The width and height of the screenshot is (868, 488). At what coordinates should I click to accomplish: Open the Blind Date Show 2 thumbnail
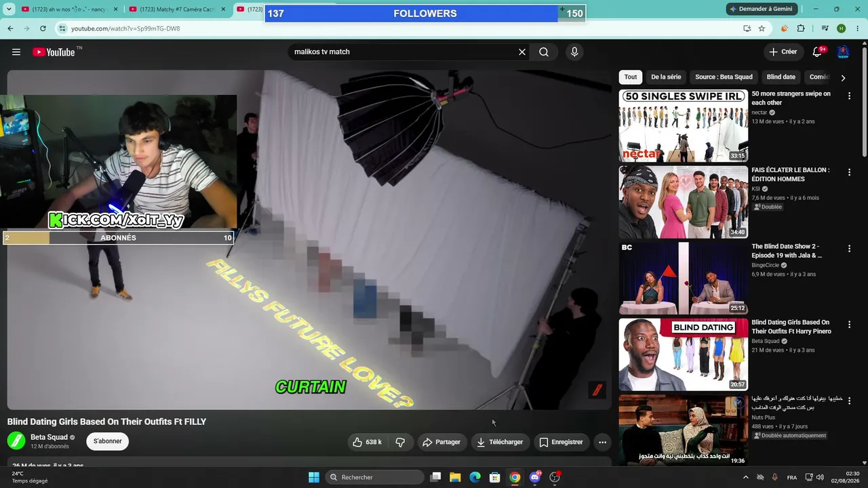(x=684, y=278)
